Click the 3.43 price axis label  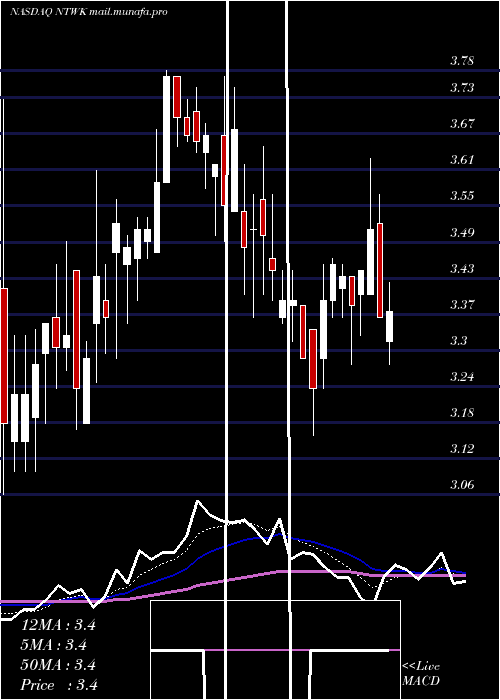coord(462,268)
